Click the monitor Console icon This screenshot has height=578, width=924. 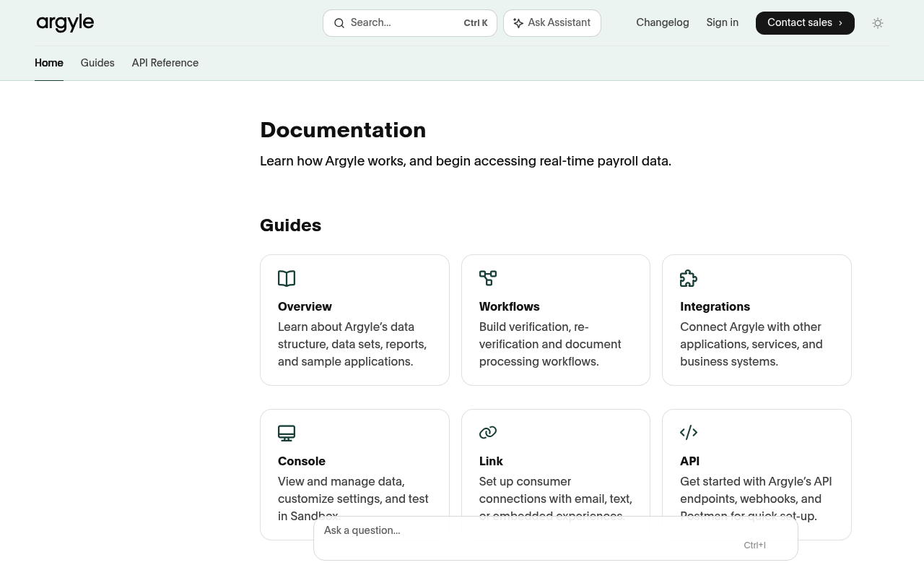pos(287,433)
